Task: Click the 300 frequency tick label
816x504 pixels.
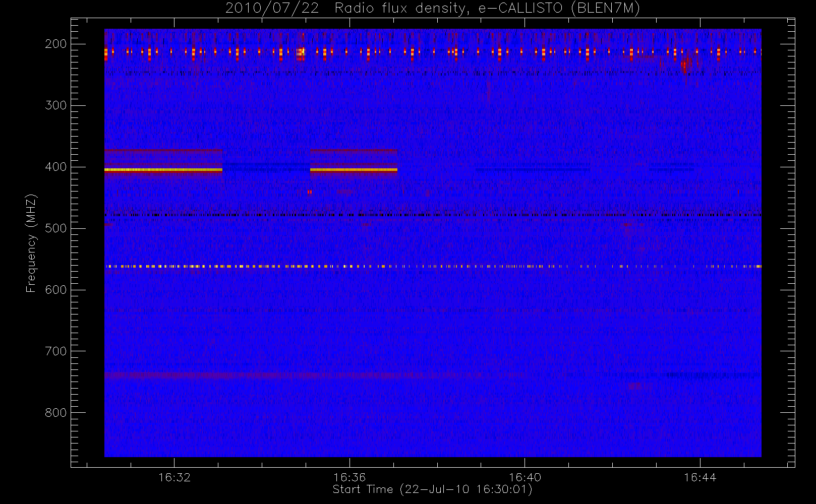Action: click(x=55, y=105)
